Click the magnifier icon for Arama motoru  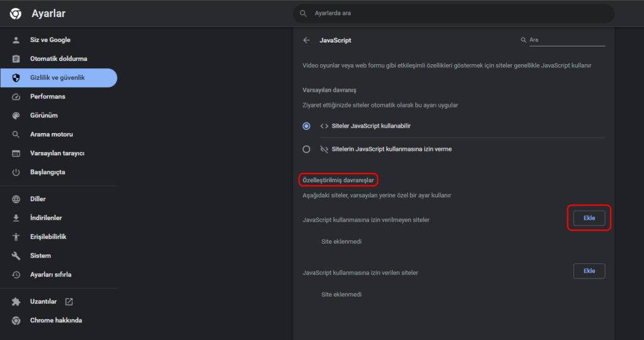point(16,134)
